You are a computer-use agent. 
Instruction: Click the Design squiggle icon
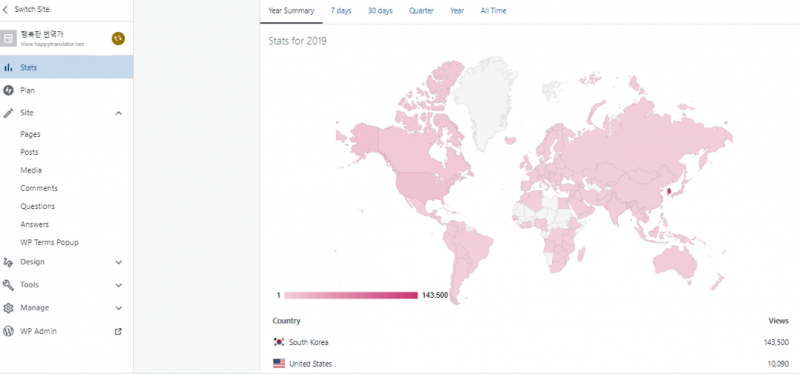point(8,262)
